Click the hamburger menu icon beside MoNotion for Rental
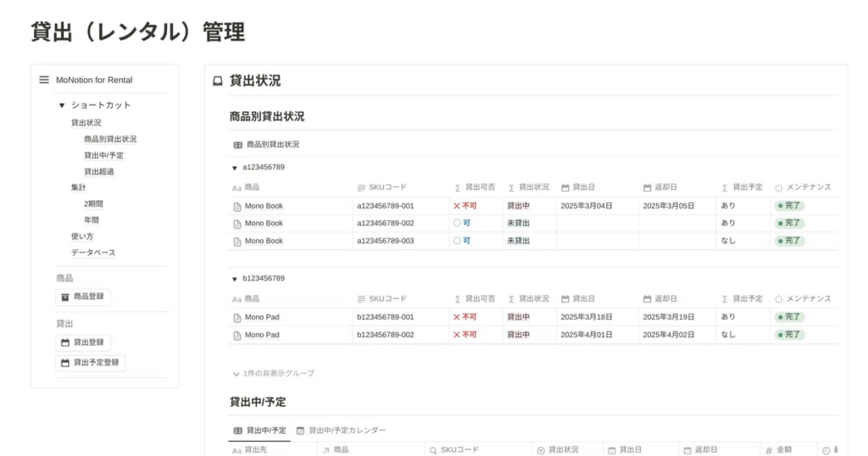Screen dimensions: 868x456 pyautogui.click(x=44, y=80)
